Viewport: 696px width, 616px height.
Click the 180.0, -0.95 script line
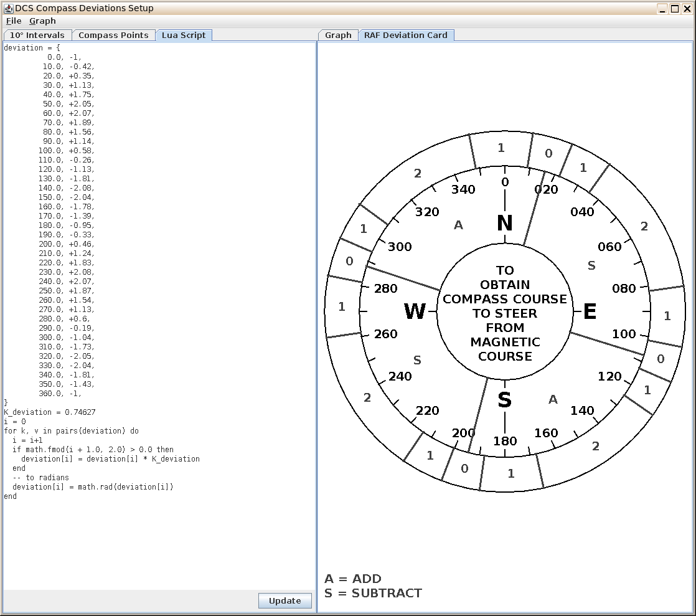66,225
